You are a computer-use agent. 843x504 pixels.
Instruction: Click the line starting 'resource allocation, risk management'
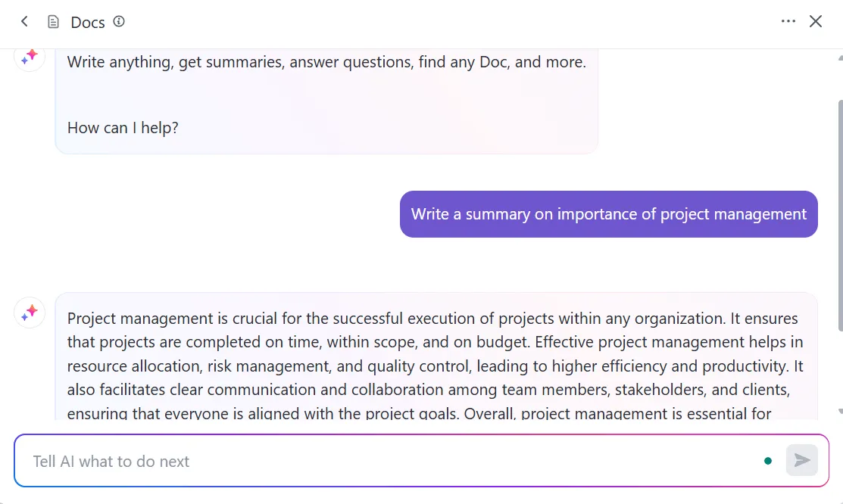(x=435, y=366)
